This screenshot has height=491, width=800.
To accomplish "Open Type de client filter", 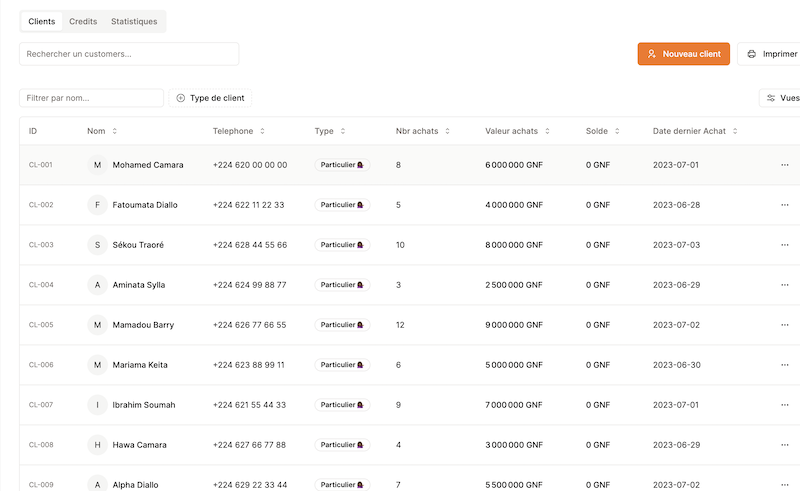I will coord(210,98).
